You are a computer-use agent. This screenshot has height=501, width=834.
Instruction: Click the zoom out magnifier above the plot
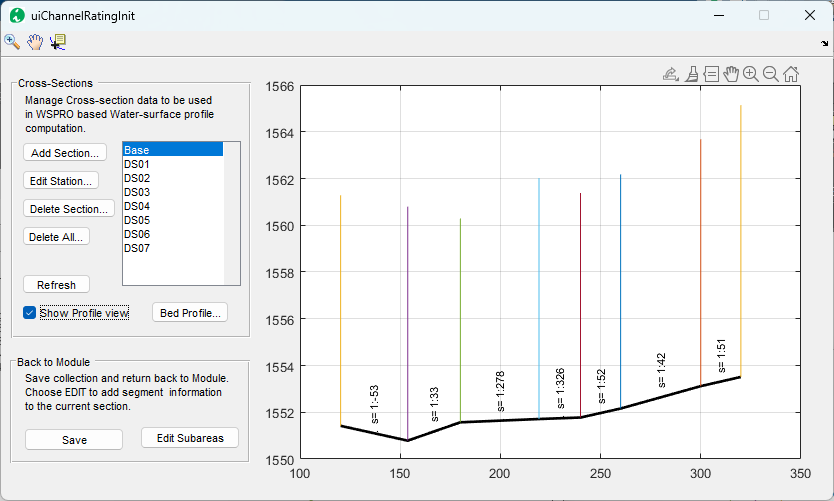point(771,74)
